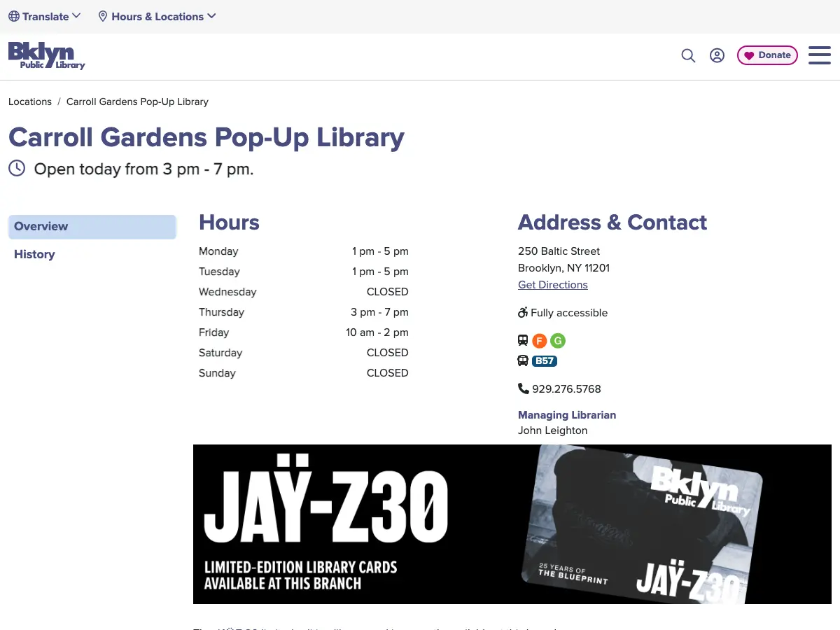Click the clock icon near open hours
This screenshot has width=840, height=630.
pyautogui.click(x=17, y=168)
